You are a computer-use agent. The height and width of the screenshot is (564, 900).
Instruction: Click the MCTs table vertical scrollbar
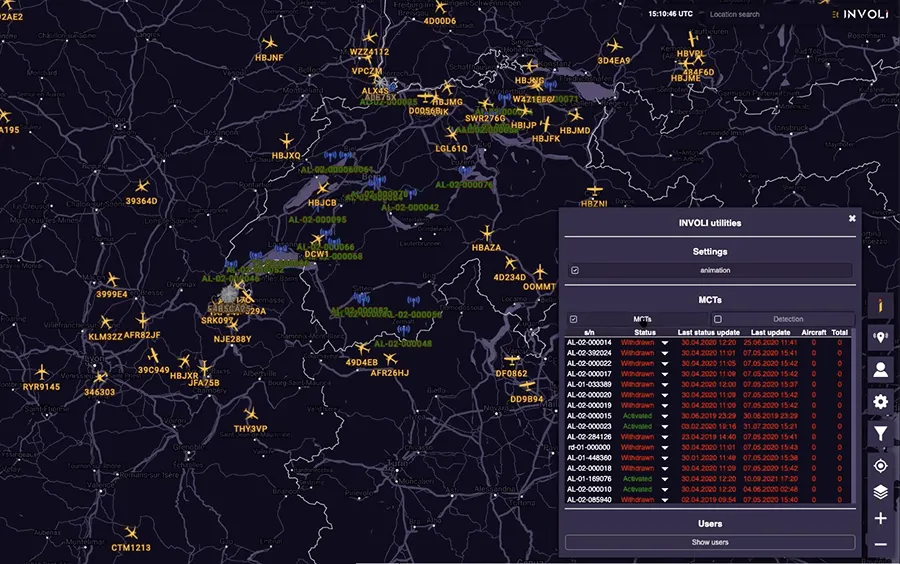coord(852,416)
